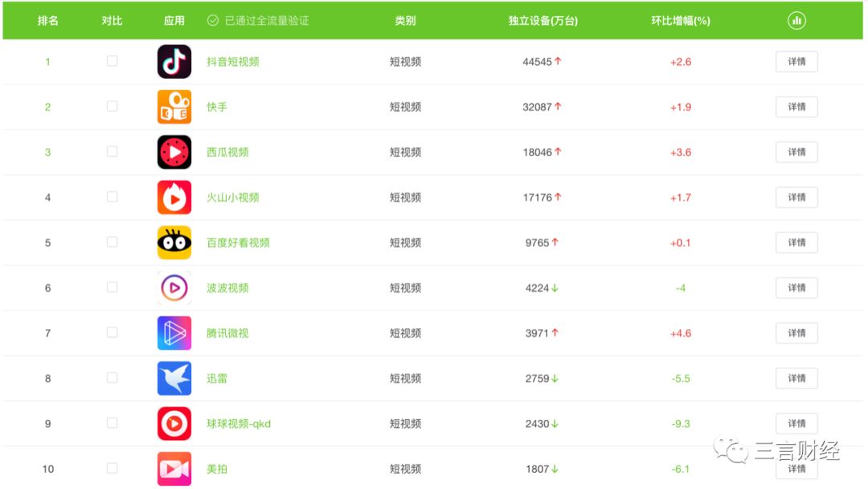Viewport: 868px width, 489px height.
Task: Check the compare box for 西瓜视频
Action: tap(112, 152)
